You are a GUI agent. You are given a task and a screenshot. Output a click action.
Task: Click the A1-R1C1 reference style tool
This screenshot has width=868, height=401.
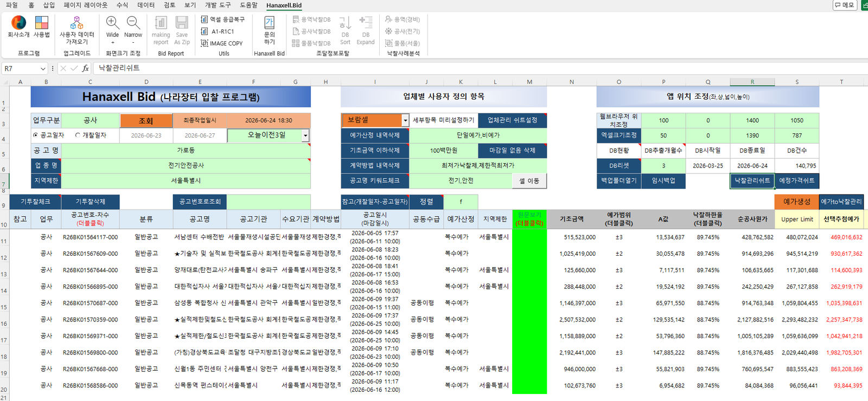[x=218, y=31]
